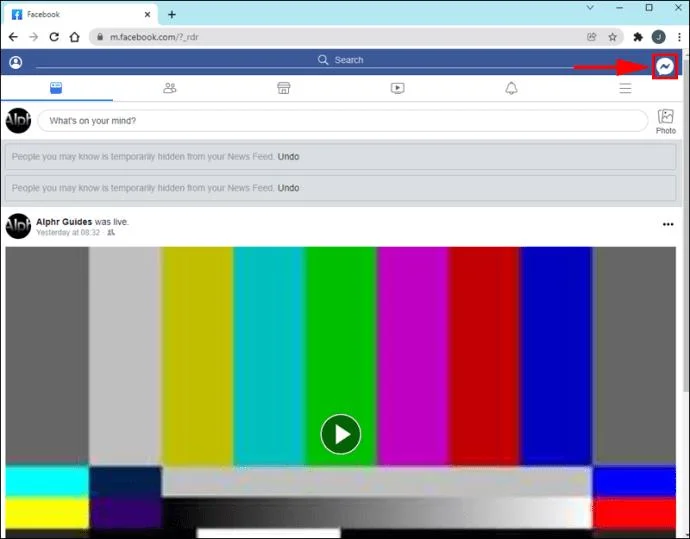Click the Photo upload icon

tap(666, 121)
